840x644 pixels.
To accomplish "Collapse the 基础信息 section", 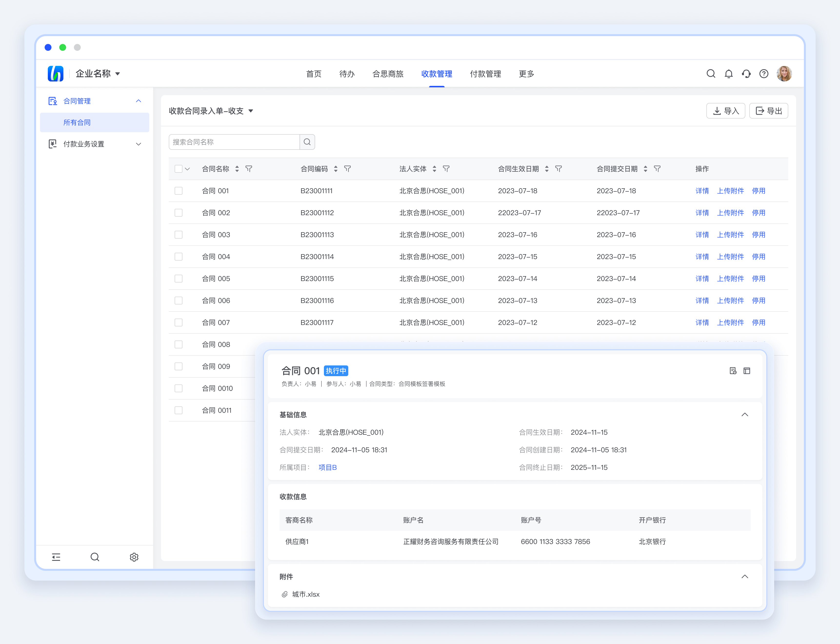I will click(x=745, y=414).
